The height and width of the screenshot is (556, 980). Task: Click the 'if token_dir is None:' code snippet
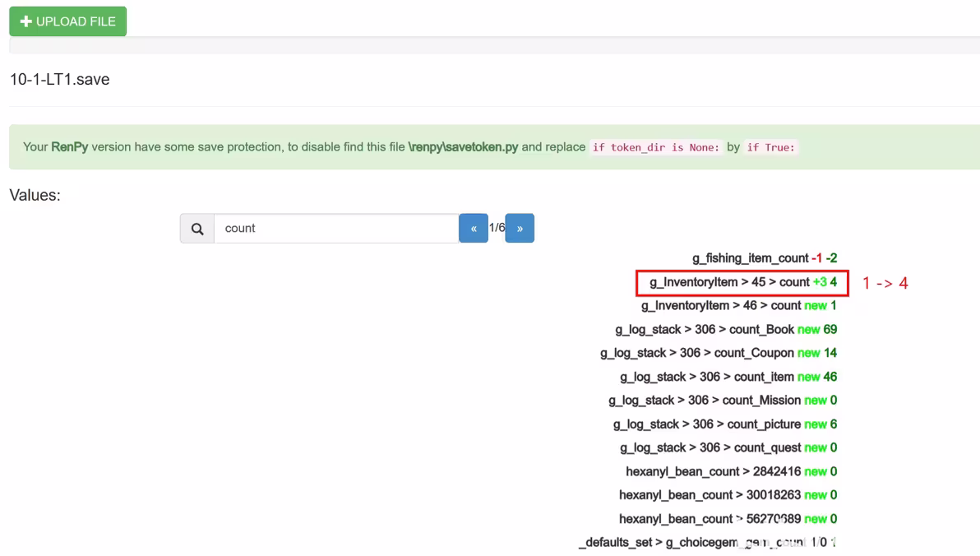pyautogui.click(x=656, y=147)
